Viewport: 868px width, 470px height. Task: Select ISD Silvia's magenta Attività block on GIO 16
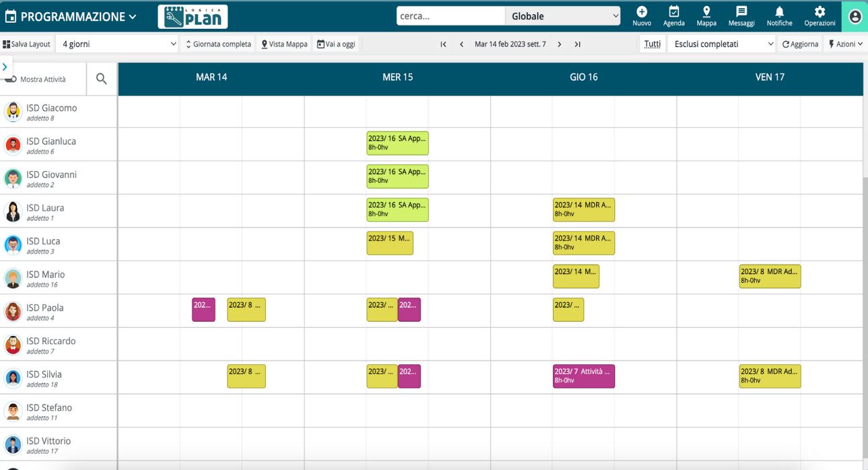[x=583, y=376]
